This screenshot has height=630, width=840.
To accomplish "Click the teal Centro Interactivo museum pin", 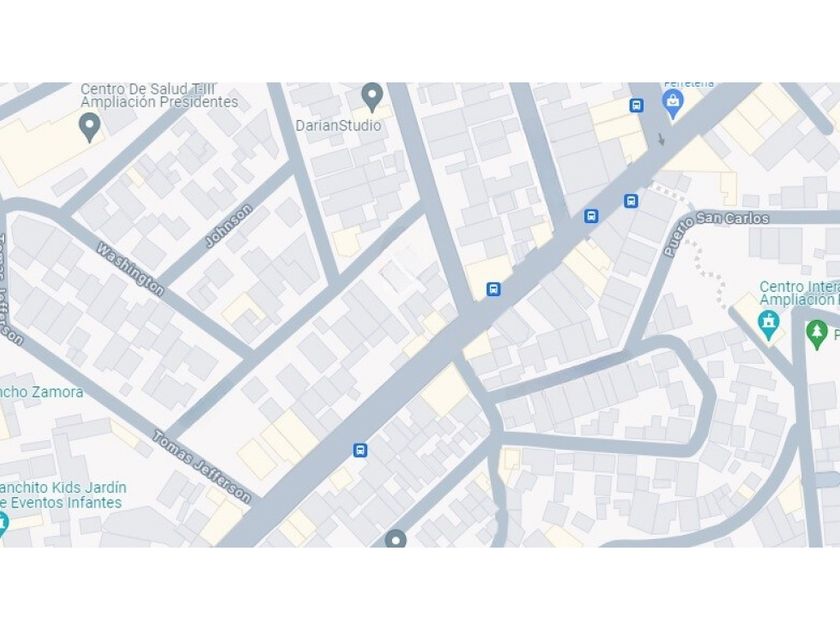I will (769, 325).
